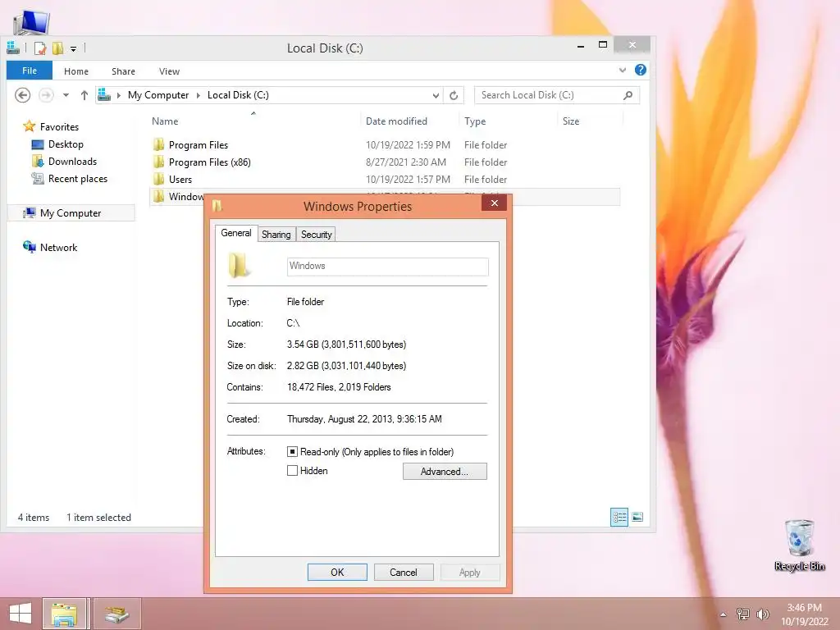Expand the ribbon with the chevron

pos(623,71)
